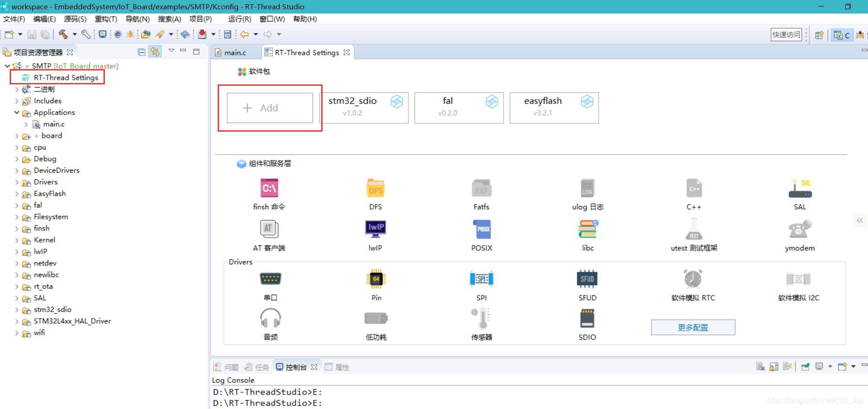The height and width of the screenshot is (409, 868).
Task: Collapse the Applications folder
Action: pyautogui.click(x=17, y=112)
